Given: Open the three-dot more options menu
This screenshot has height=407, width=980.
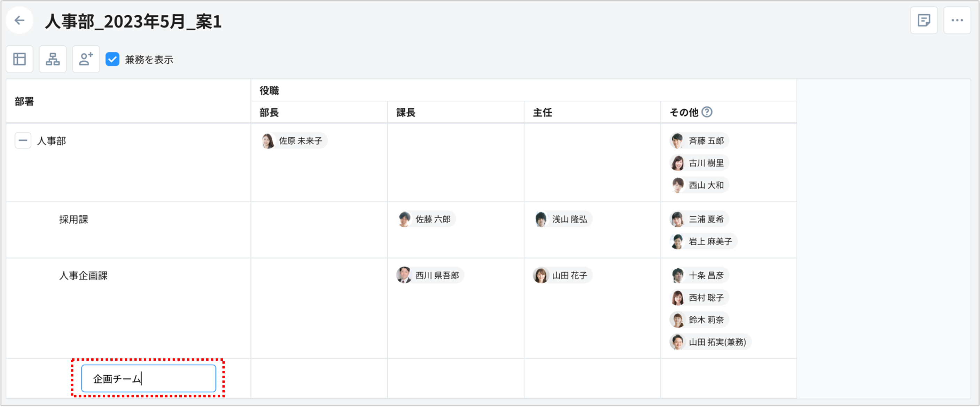Looking at the screenshot, I should pyautogui.click(x=957, y=21).
